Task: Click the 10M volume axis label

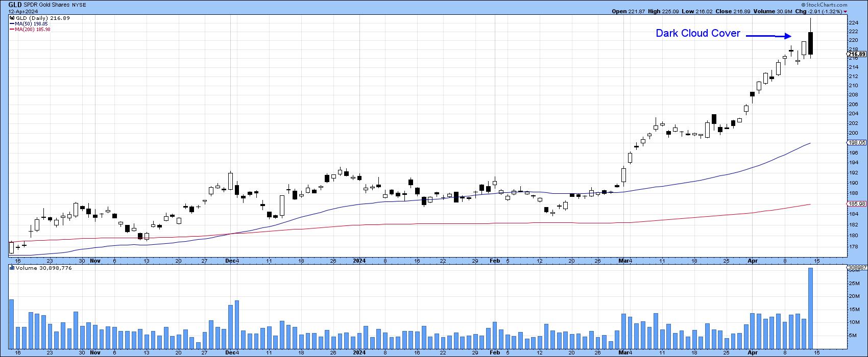Action: pyautogui.click(x=854, y=322)
